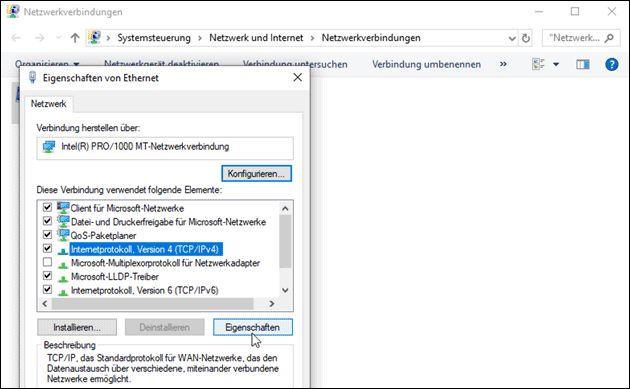Select Client für Microsoft-Netzwerke list item
630x389 pixels.
(x=127, y=208)
